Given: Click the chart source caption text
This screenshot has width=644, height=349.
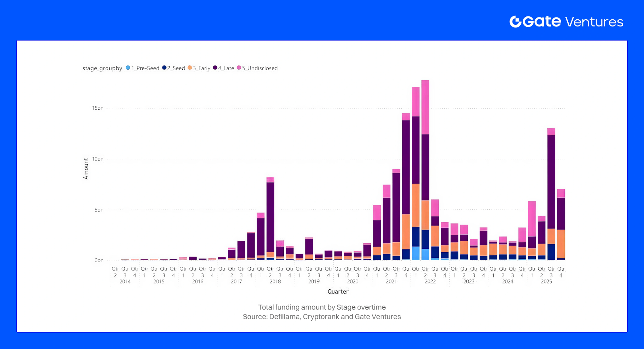Looking at the screenshot, I should click(322, 317).
